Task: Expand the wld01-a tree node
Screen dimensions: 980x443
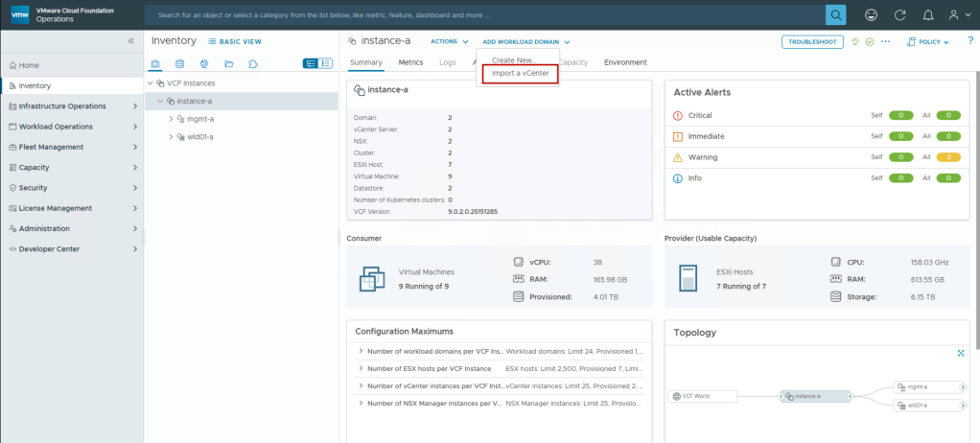Action: pos(172,137)
